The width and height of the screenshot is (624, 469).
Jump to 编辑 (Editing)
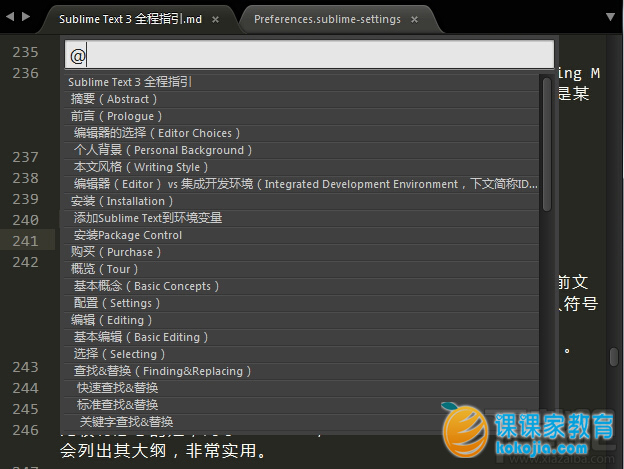pos(302,321)
